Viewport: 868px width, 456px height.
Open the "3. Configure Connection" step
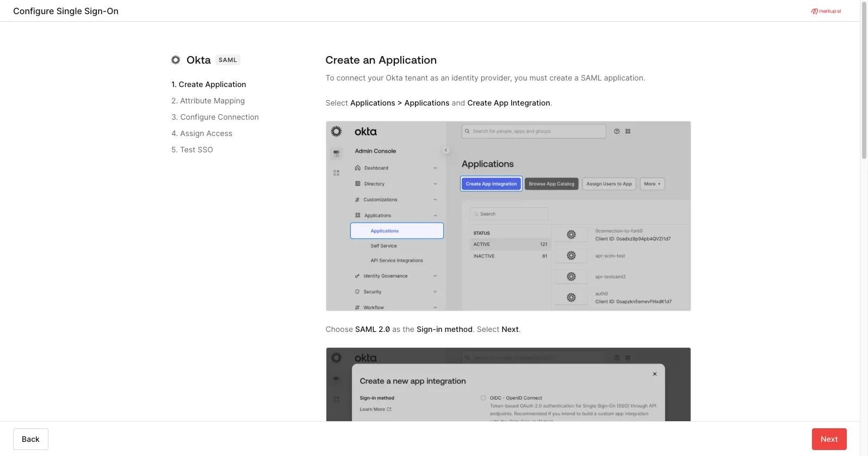pyautogui.click(x=215, y=117)
